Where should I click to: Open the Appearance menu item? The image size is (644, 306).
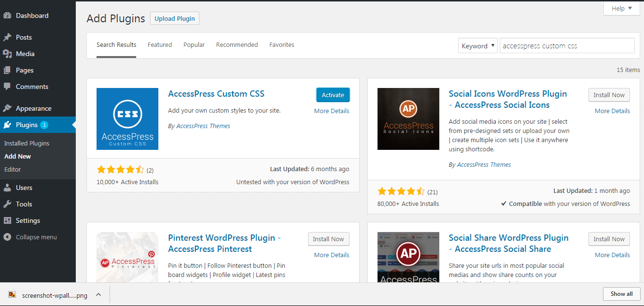(38, 108)
